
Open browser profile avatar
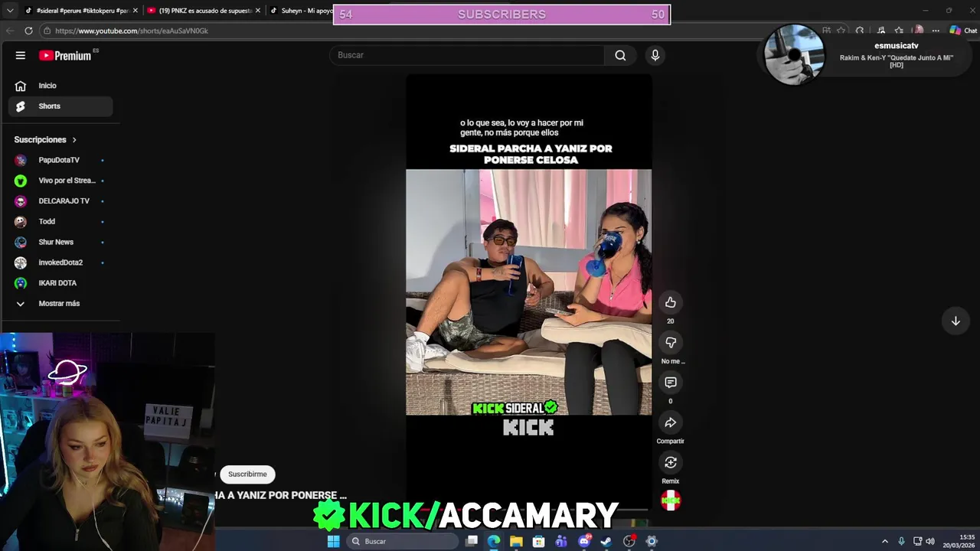click(x=918, y=31)
